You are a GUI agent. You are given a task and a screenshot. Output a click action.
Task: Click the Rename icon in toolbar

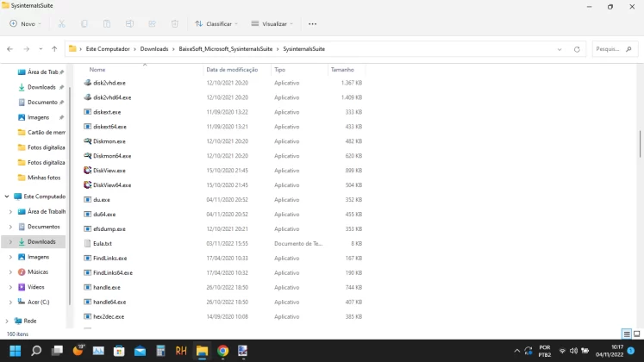[129, 24]
